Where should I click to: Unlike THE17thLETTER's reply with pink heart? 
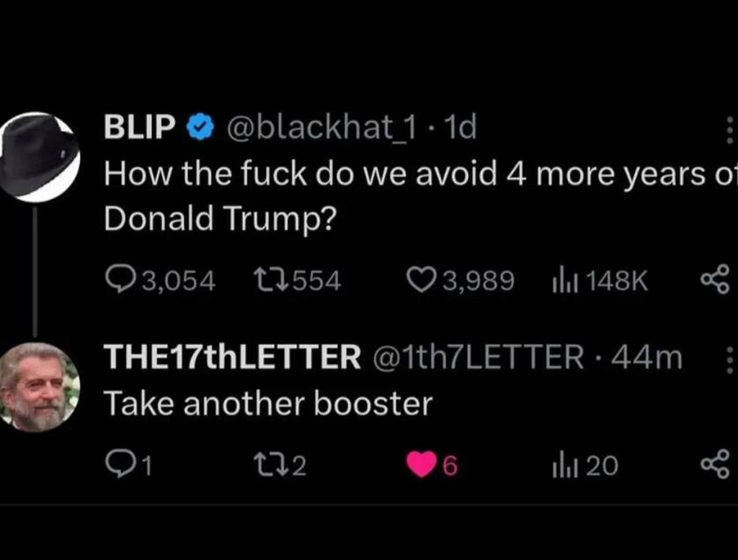pyautogui.click(x=422, y=465)
